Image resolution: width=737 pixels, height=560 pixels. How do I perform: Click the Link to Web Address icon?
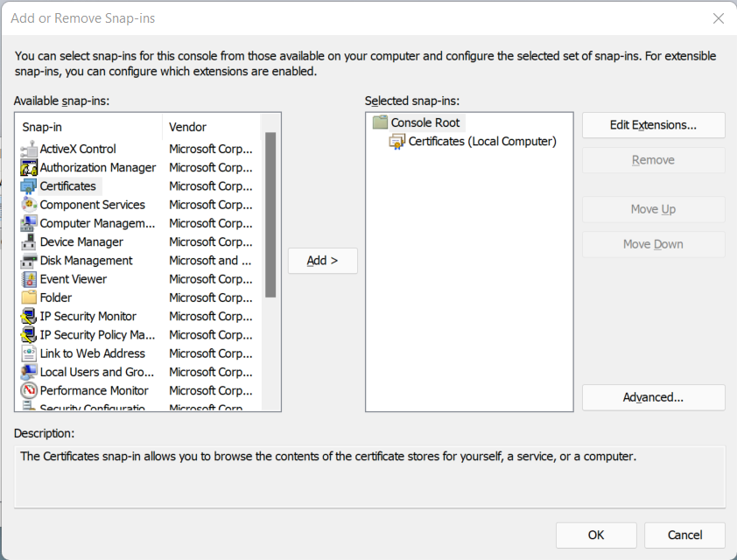(x=29, y=353)
